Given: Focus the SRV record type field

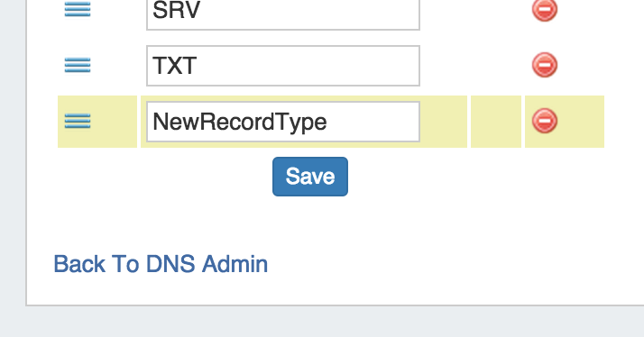Looking at the screenshot, I should [x=283, y=13].
